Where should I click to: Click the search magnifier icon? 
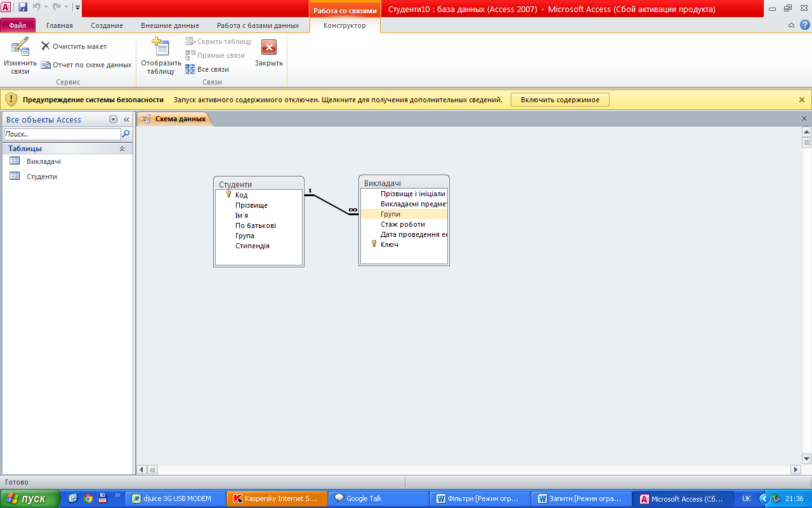(126, 135)
